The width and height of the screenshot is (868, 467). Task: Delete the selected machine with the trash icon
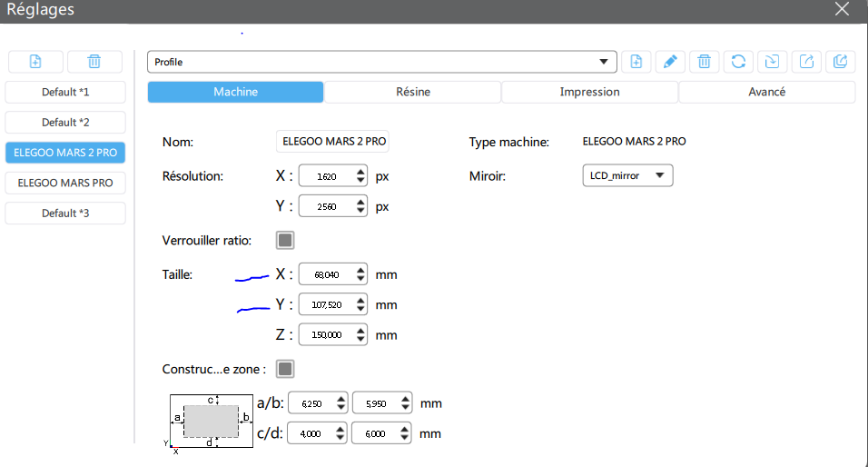[94, 62]
